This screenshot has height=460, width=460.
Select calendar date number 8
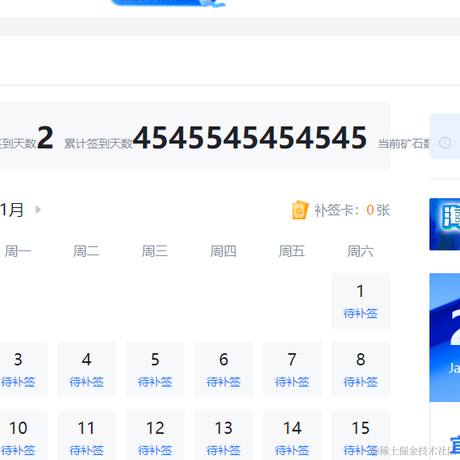coord(360,359)
